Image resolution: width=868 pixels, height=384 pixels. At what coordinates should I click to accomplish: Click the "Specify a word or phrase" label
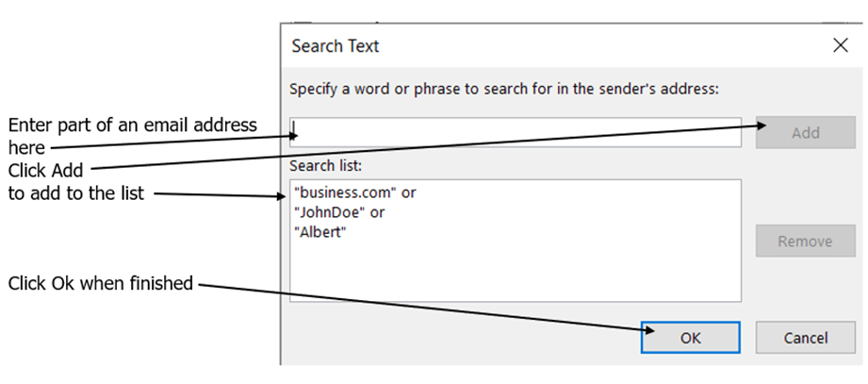point(504,90)
